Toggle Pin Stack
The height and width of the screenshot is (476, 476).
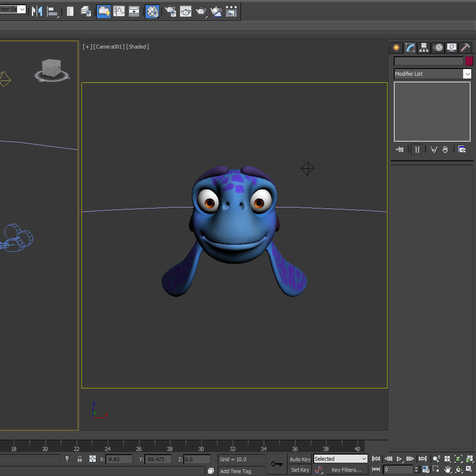(x=399, y=149)
